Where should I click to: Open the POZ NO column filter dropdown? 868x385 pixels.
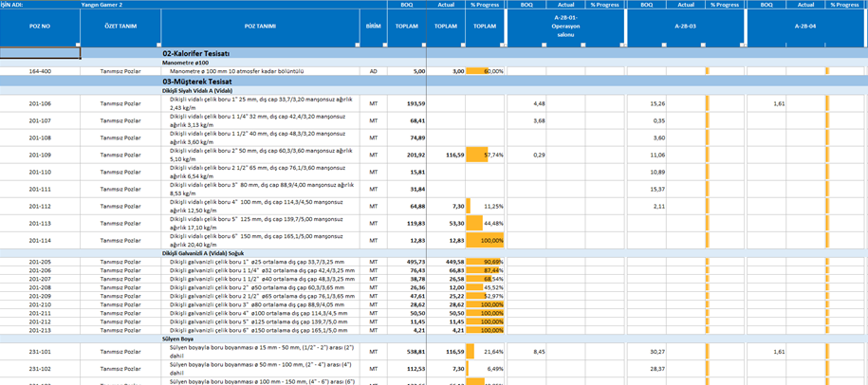78,45
